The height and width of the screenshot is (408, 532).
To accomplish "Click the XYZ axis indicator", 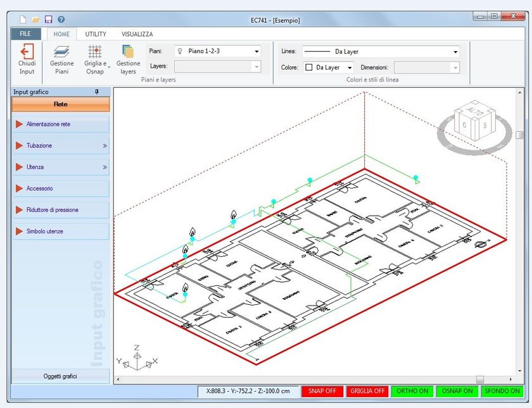I will pos(137,359).
